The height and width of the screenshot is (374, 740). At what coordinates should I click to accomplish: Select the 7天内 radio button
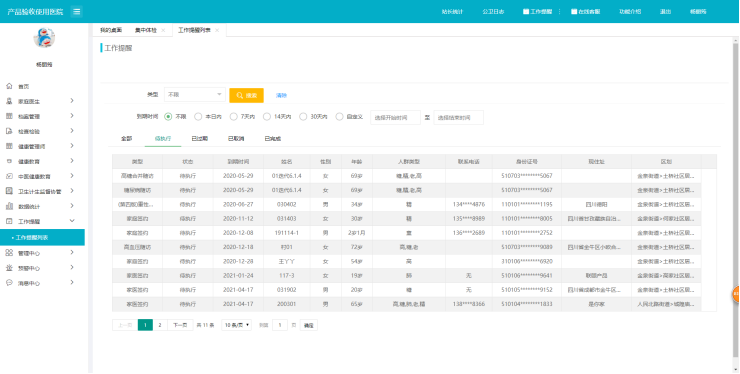234,117
